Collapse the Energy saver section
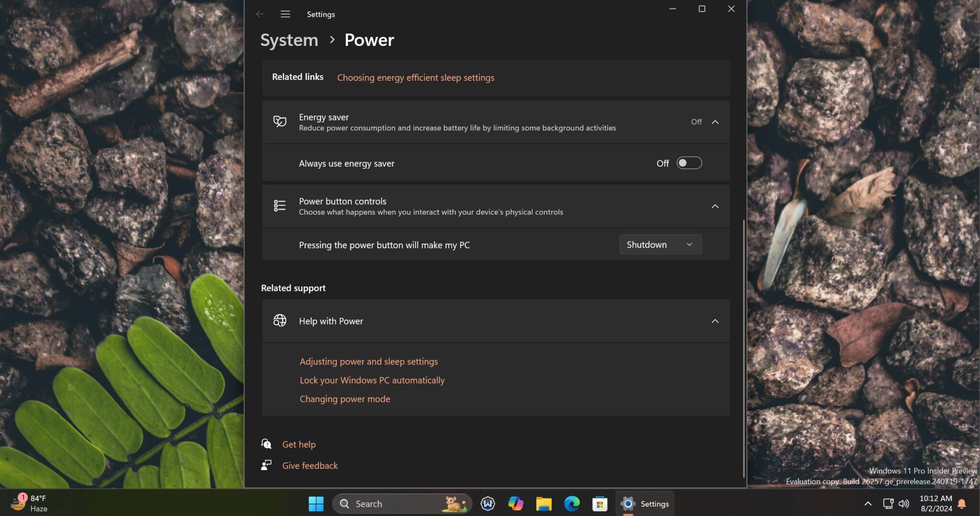The width and height of the screenshot is (980, 516). pyautogui.click(x=715, y=122)
